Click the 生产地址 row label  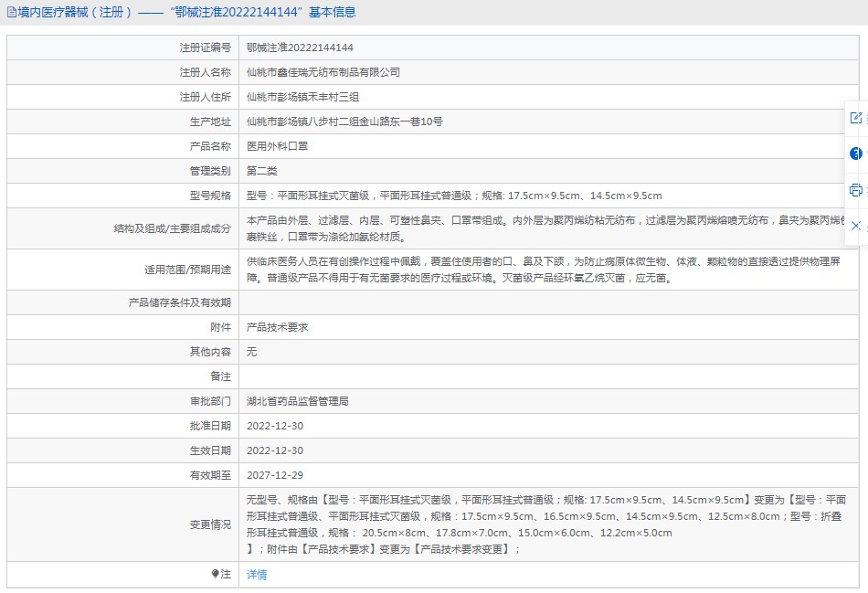tap(210, 122)
